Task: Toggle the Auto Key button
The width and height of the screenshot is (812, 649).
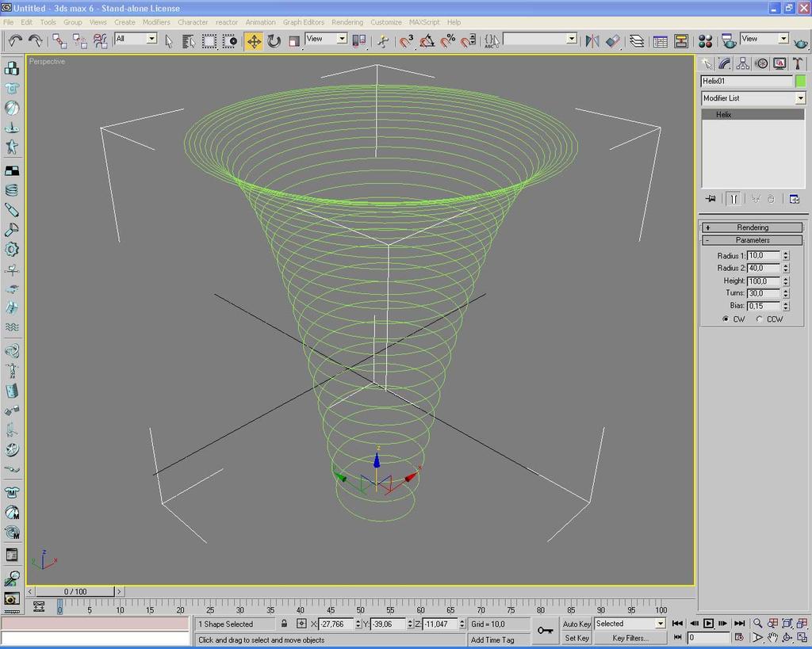Action: pyautogui.click(x=576, y=624)
